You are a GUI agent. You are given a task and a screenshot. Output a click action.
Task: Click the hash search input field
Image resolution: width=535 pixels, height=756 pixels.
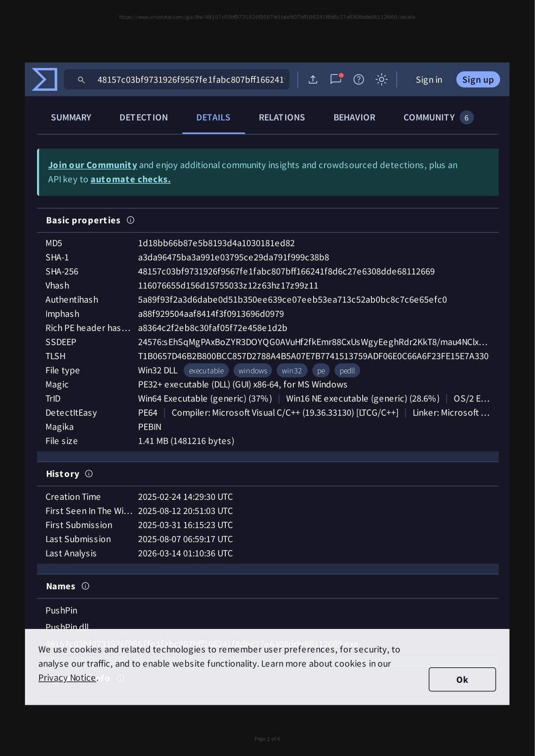tap(190, 80)
